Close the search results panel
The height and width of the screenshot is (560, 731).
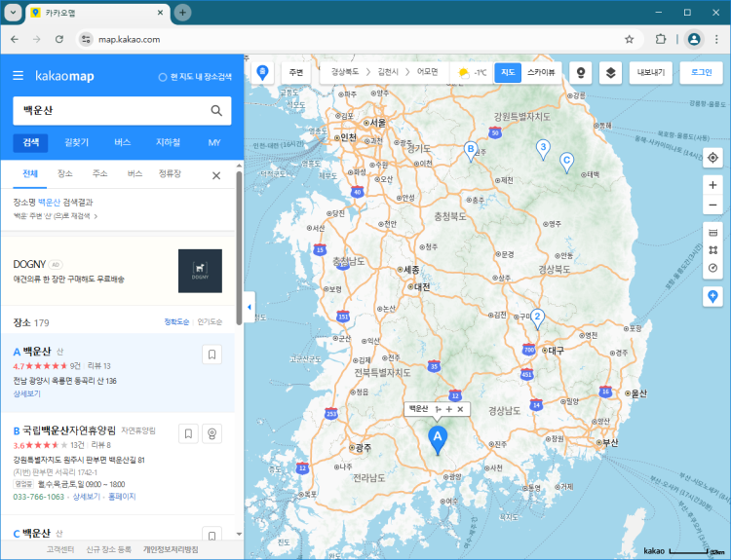[x=216, y=175]
